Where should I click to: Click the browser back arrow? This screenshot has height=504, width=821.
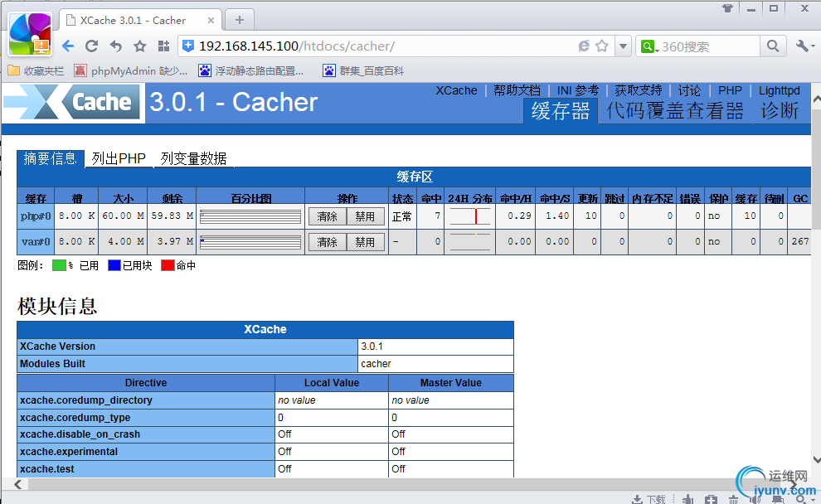[x=68, y=46]
